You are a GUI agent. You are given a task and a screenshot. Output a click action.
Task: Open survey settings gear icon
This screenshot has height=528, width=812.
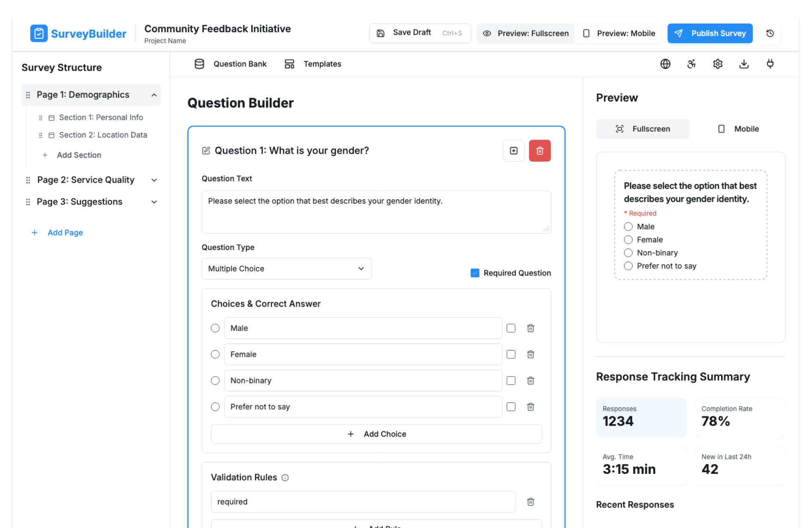718,64
